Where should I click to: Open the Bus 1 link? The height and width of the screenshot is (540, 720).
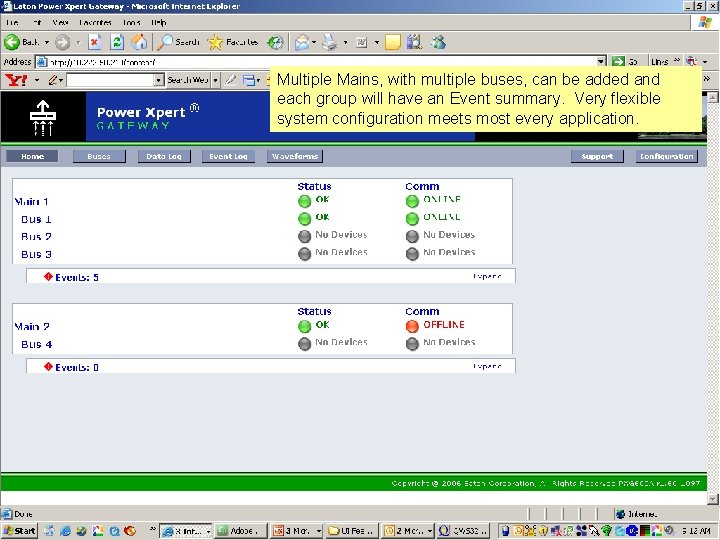tap(36, 219)
